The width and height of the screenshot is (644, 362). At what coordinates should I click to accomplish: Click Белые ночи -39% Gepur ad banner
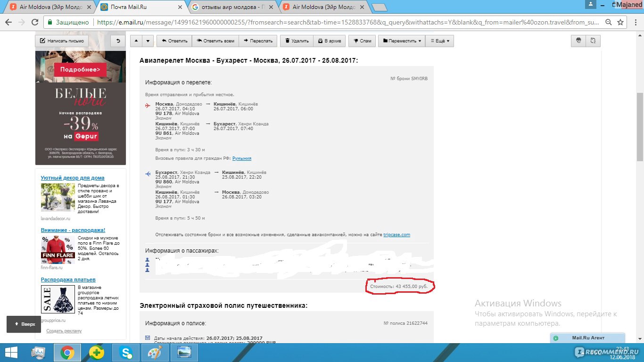[x=81, y=123]
